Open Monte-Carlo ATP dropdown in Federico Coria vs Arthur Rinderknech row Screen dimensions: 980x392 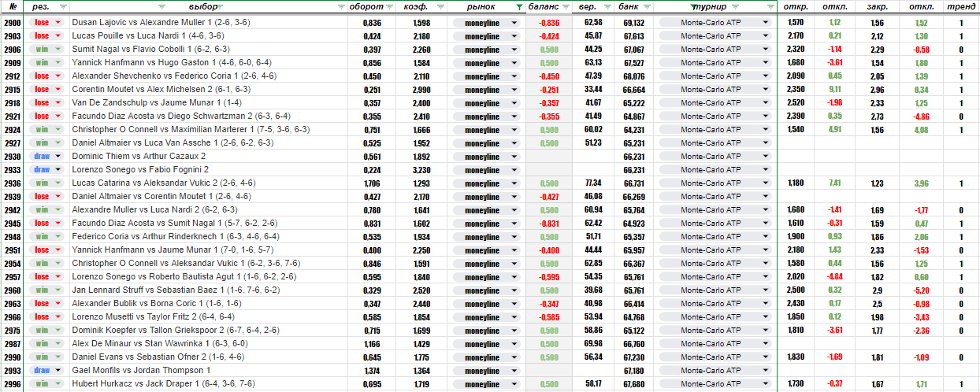715,237
